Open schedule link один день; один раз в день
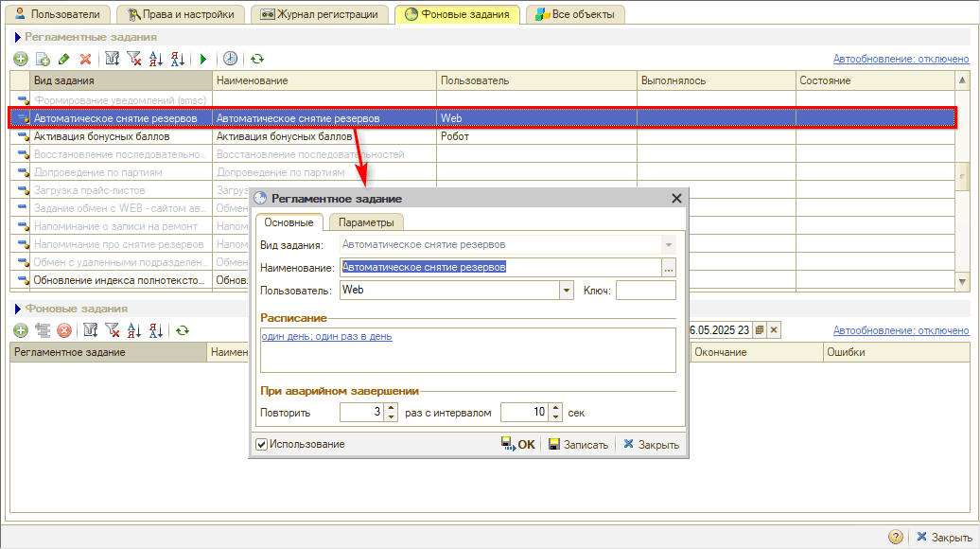 point(327,336)
